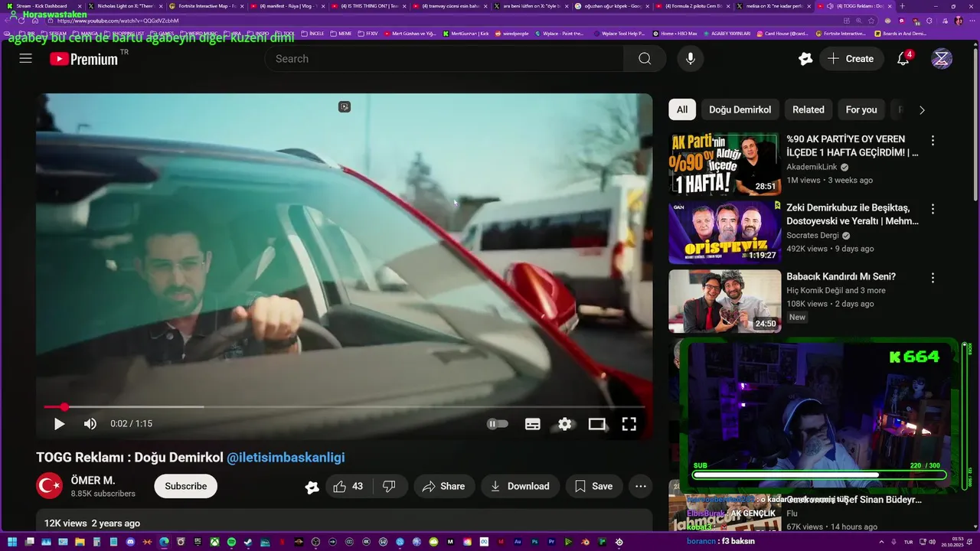
Task: Open Discord from the taskbar
Action: click(130, 542)
